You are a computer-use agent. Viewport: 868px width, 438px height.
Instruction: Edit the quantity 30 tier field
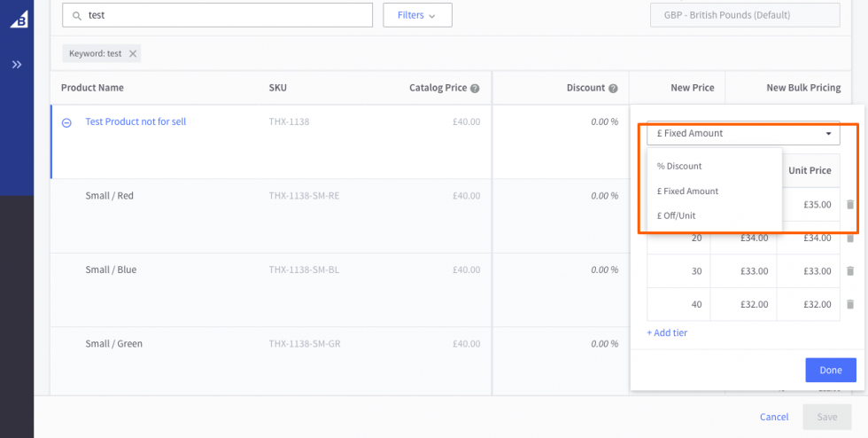(x=678, y=271)
